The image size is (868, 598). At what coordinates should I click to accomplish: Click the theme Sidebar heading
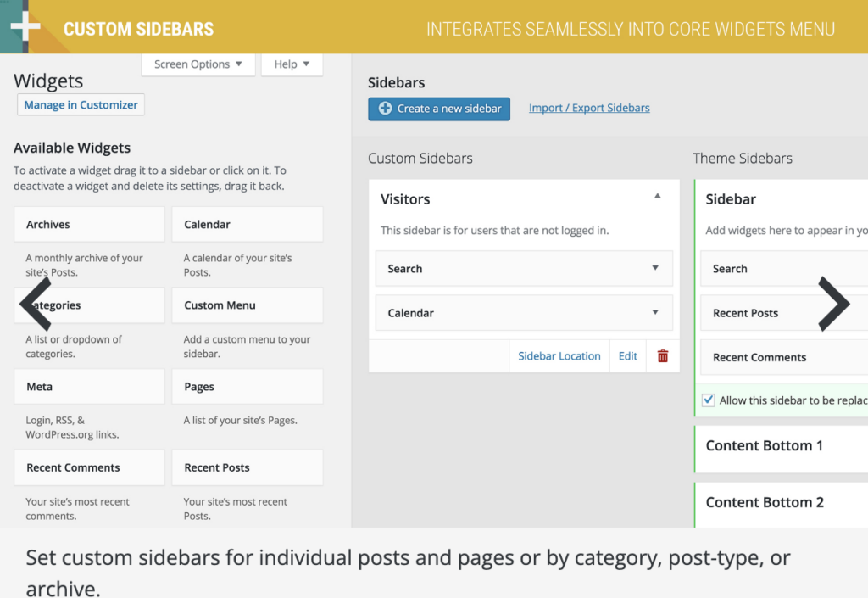pyautogui.click(x=731, y=198)
